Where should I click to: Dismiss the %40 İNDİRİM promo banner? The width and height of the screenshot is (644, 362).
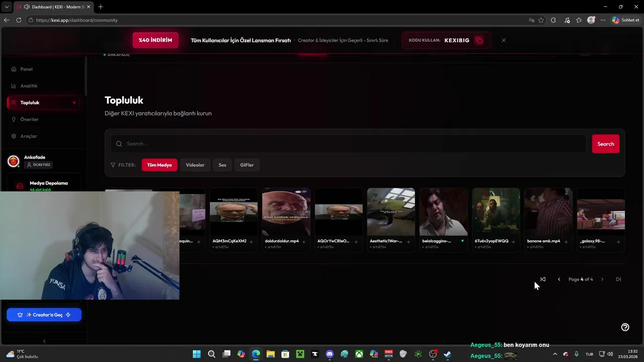click(x=504, y=40)
